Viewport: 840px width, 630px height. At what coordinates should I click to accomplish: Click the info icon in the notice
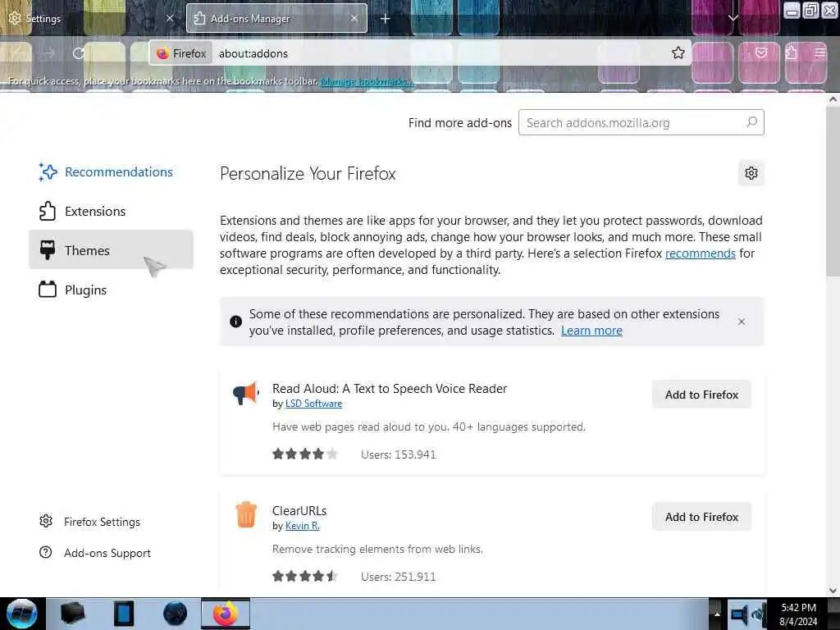235,322
